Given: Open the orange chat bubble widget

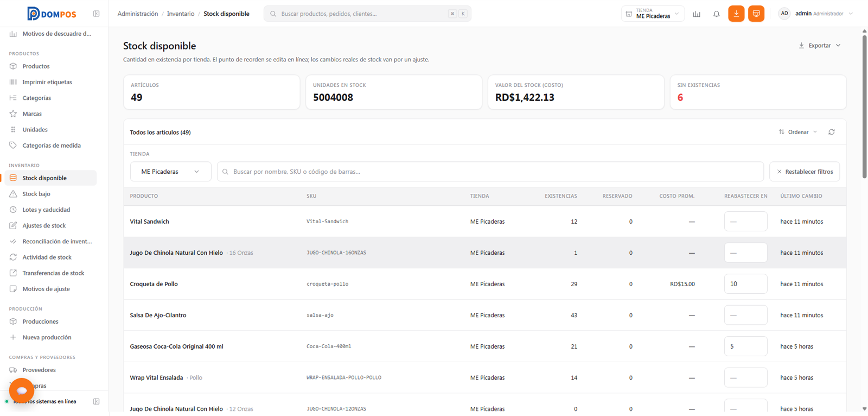Looking at the screenshot, I should click(22, 390).
